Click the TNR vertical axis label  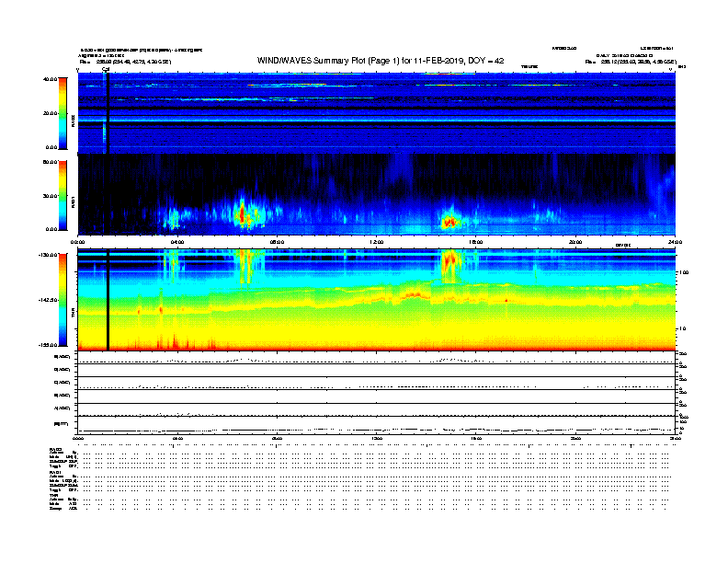(x=73, y=314)
